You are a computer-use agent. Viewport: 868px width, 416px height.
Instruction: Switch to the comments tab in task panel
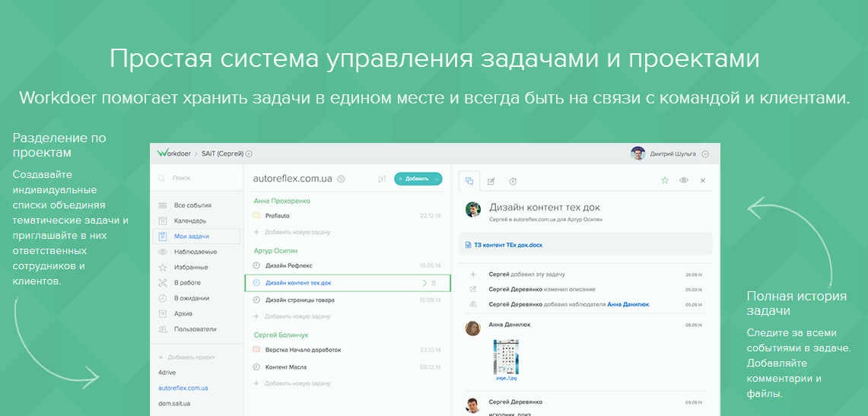469,180
